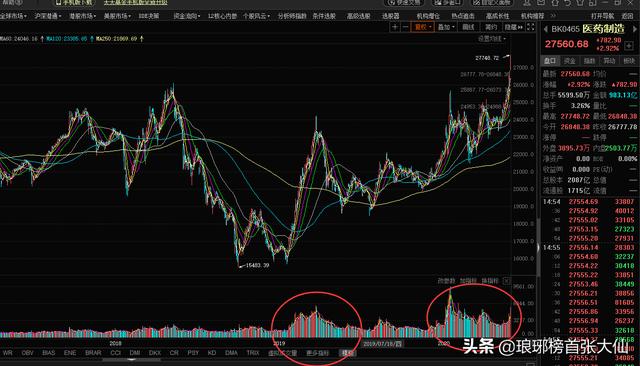Open 分析师指数 menu item

pyautogui.click(x=292, y=16)
